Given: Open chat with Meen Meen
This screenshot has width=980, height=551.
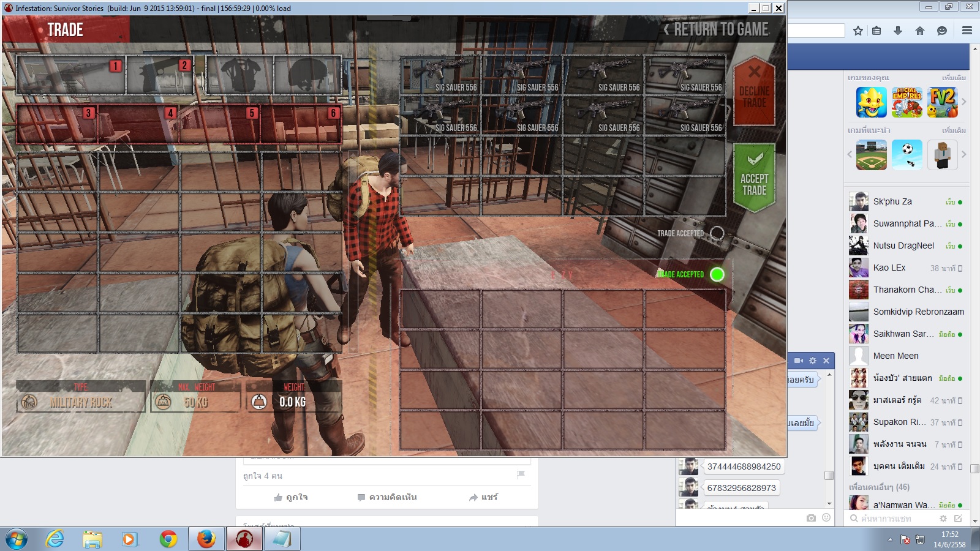Looking at the screenshot, I should tap(895, 356).
